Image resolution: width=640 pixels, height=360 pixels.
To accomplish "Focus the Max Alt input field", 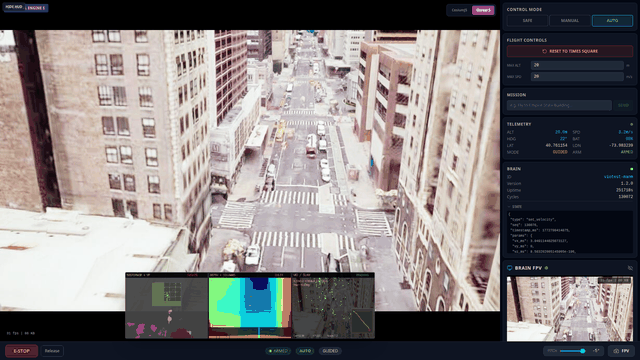I will click(577, 65).
